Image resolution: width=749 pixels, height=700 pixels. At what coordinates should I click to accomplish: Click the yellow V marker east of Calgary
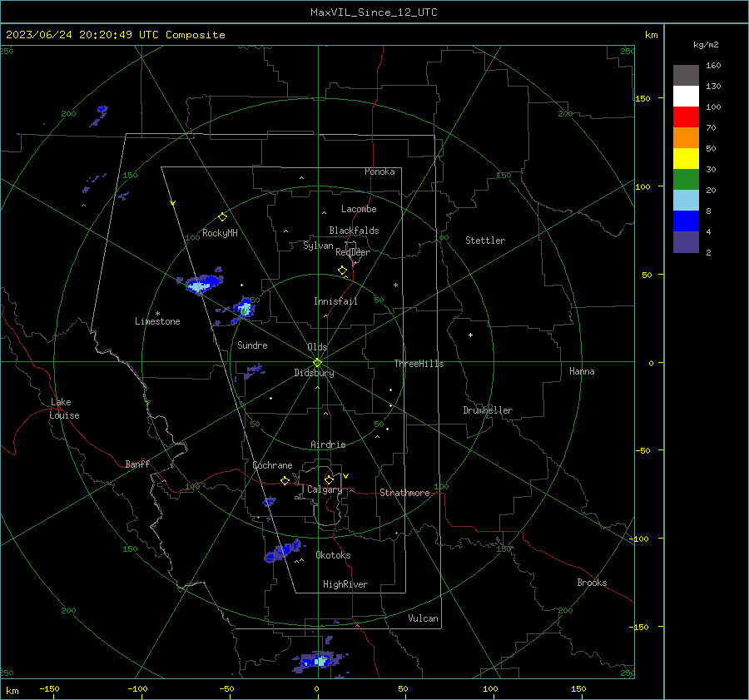tap(346, 476)
